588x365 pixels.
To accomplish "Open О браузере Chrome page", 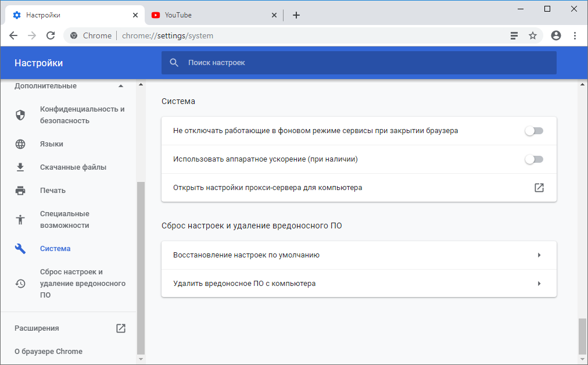I will point(48,352).
